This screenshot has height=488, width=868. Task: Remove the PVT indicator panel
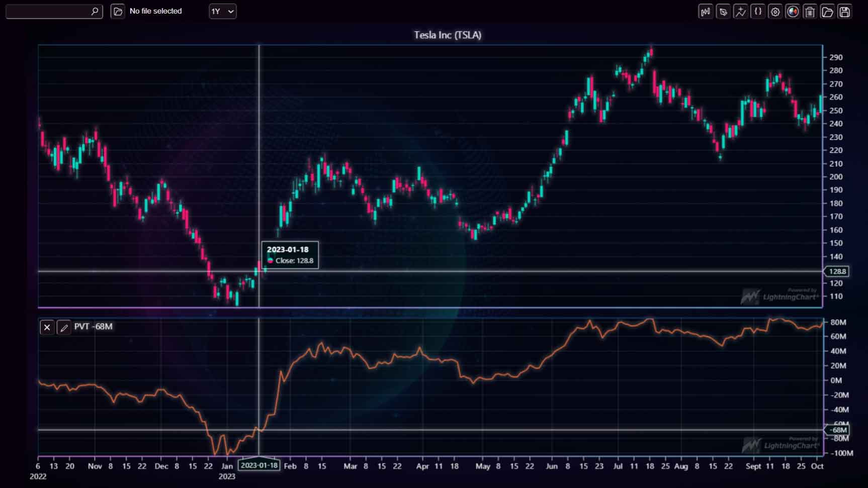47,327
